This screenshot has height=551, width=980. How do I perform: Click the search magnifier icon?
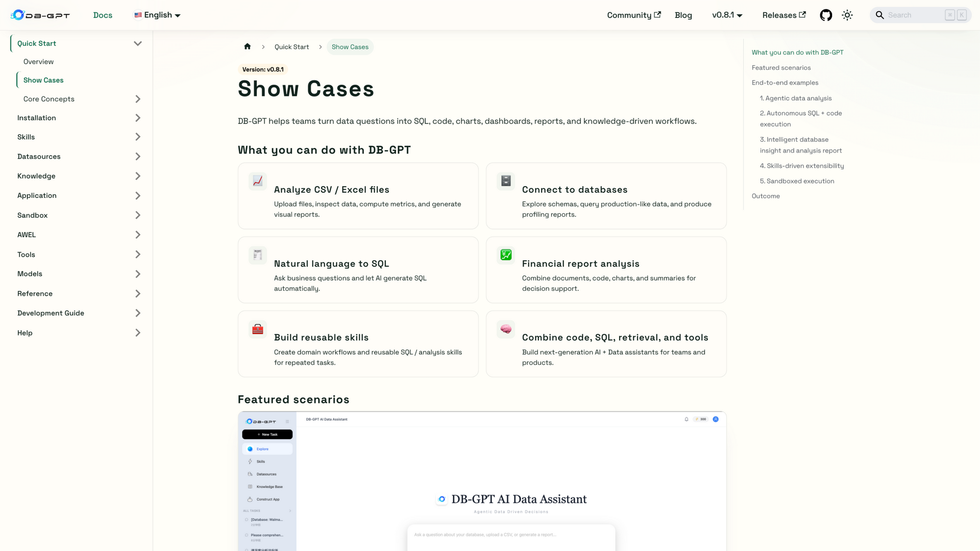[x=880, y=15]
